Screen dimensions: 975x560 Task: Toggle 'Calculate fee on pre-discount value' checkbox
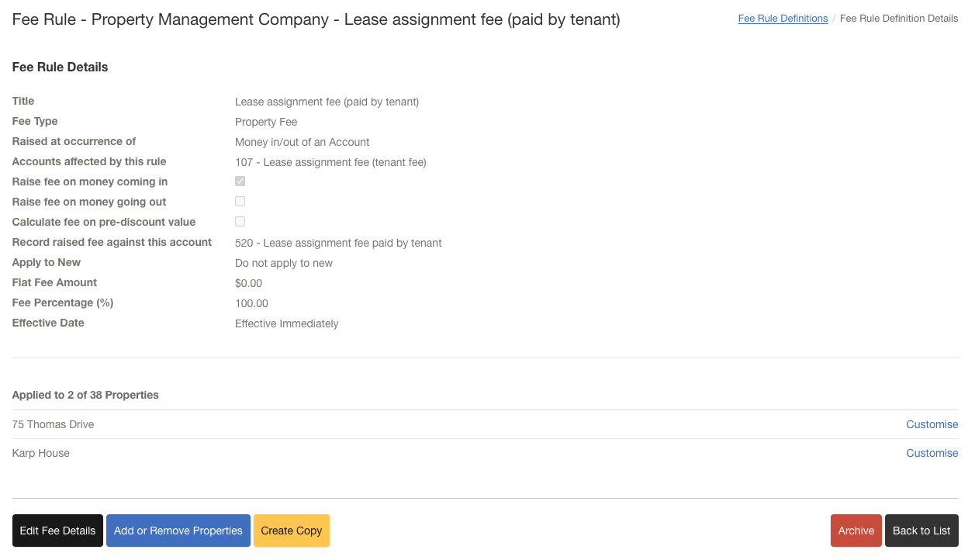pos(240,222)
